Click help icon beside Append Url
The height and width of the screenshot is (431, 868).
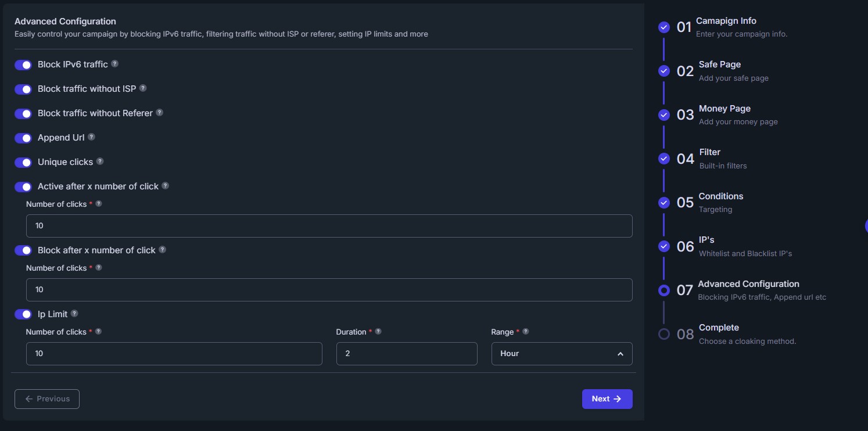click(91, 137)
